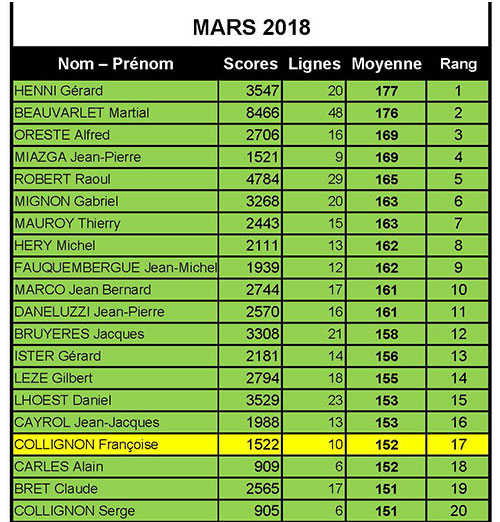Click the Scores column header
The width and height of the screenshot is (500, 522).
[250, 64]
